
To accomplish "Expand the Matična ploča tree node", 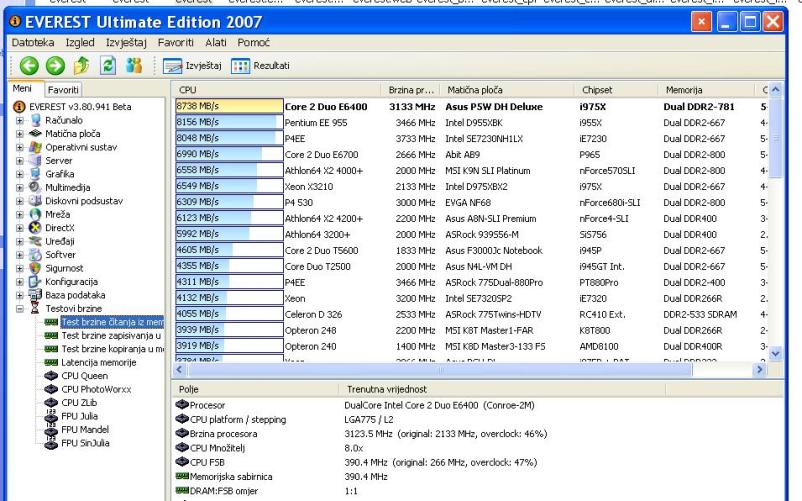I will pyautogui.click(x=20, y=132).
